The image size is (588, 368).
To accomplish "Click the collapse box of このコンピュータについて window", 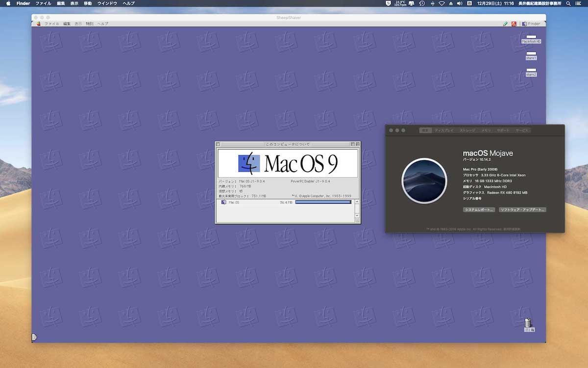I will [358, 144].
